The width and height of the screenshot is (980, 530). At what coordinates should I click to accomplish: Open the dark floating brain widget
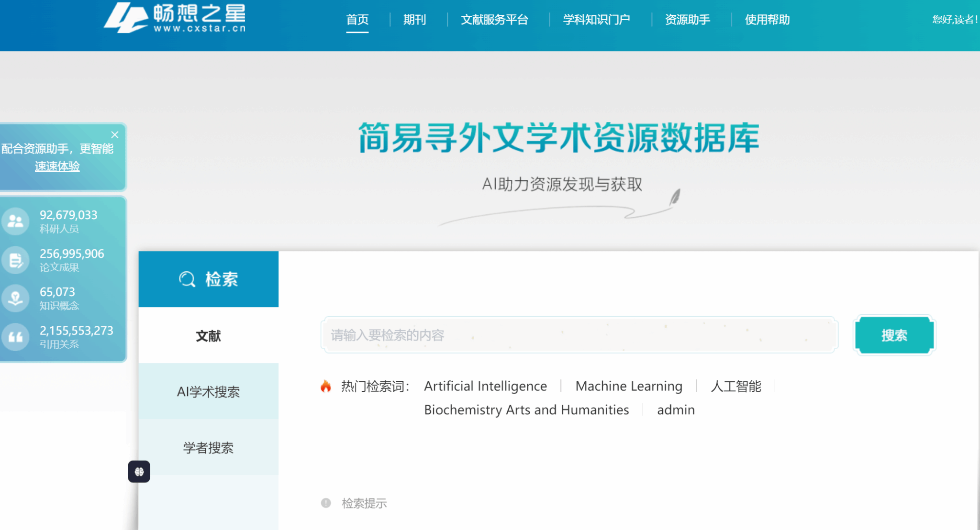click(139, 472)
